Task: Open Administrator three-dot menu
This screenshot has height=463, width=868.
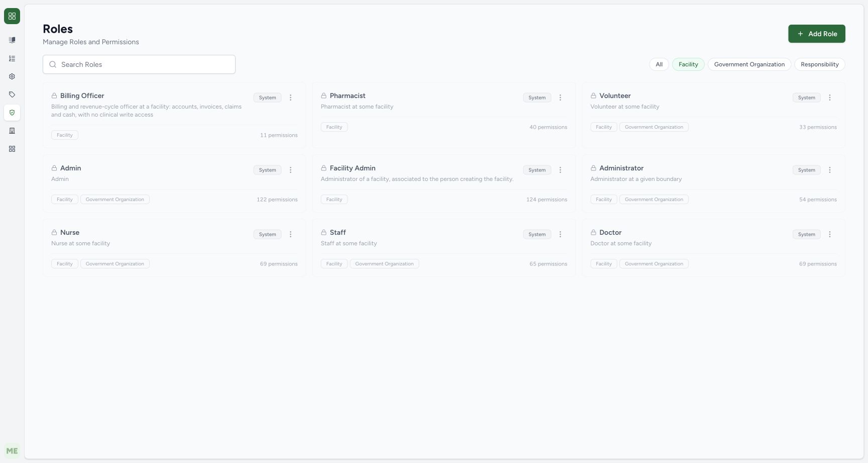Action: point(830,170)
